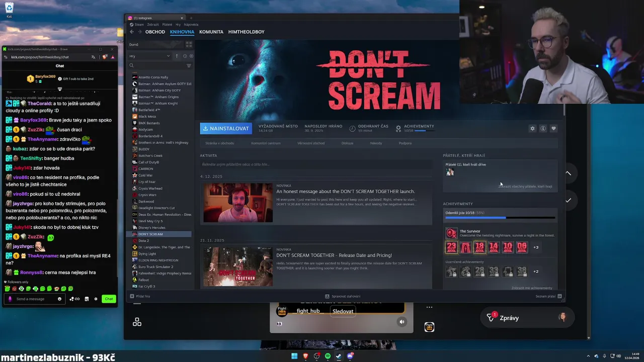Open emoji picker in Kick chat input
The width and height of the screenshot is (644, 362).
click(59, 299)
